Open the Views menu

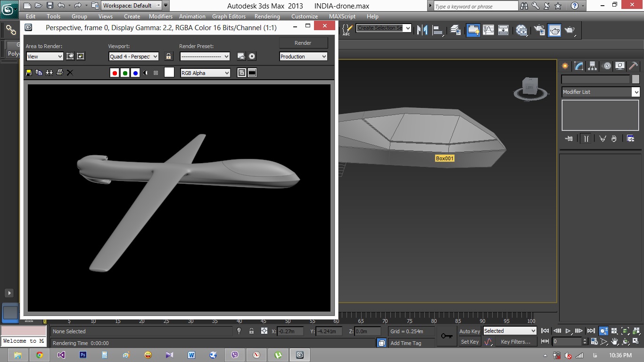point(106,16)
